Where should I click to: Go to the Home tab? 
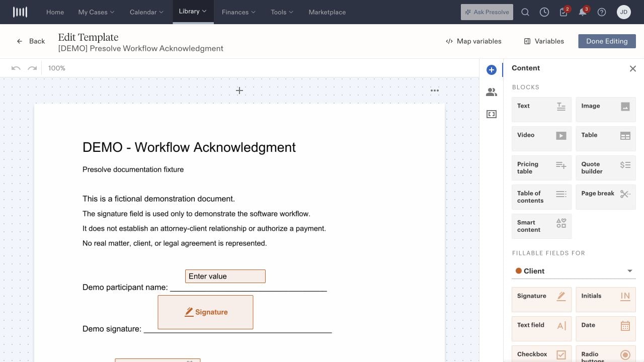[55, 12]
